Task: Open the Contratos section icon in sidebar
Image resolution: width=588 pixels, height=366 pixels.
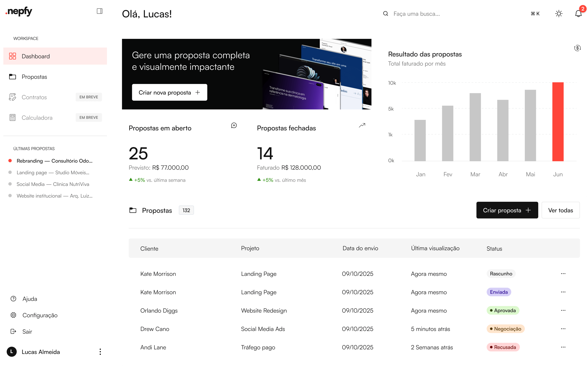Action: (13, 97)
